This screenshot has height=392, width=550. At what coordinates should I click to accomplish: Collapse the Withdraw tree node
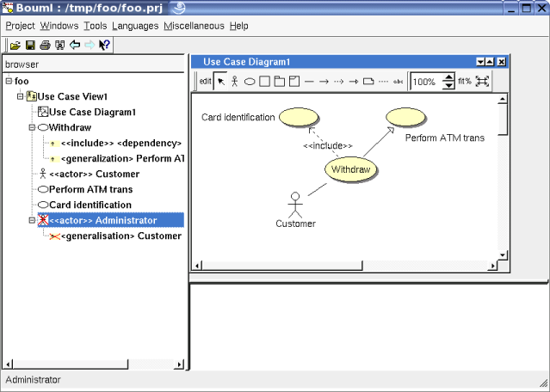click(x=32, y=127)
